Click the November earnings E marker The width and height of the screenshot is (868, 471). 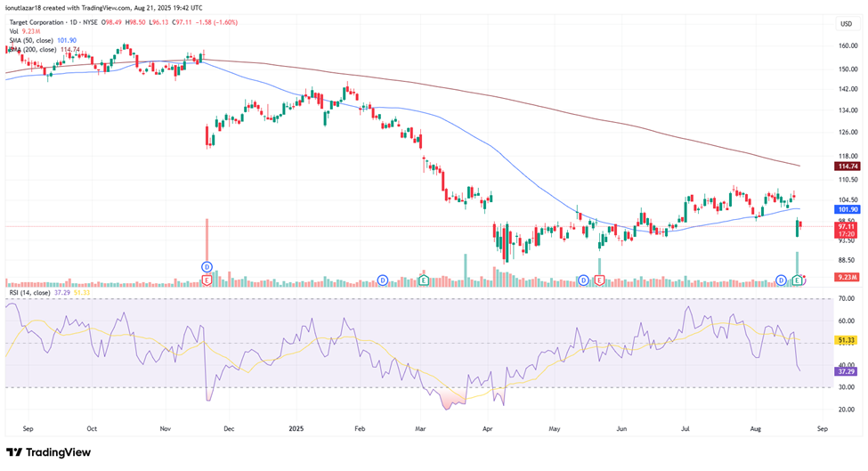[207, 280]
